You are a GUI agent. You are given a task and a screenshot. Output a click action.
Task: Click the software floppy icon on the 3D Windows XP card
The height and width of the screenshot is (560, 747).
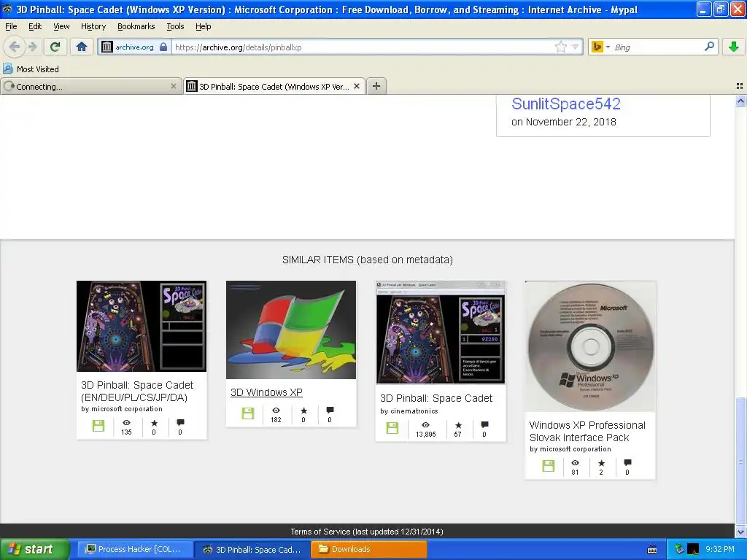point(248,413)
